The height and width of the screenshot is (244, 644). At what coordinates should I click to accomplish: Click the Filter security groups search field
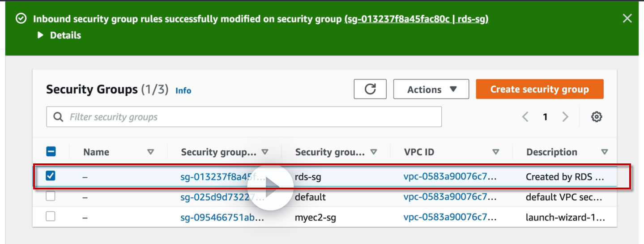point(251,117)
